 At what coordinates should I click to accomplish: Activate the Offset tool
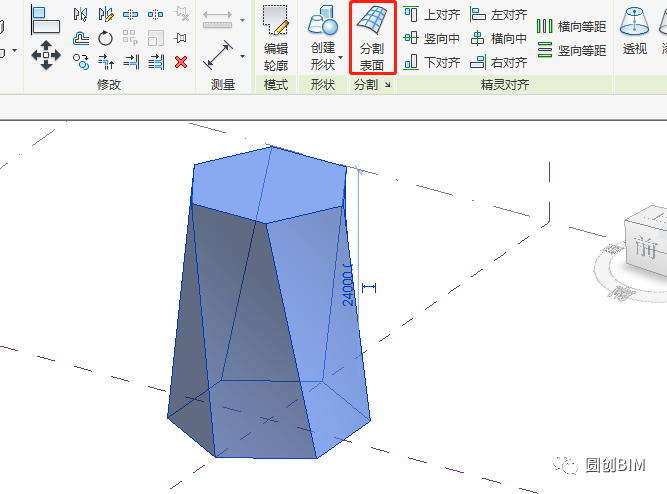click(x=80, y=38)
